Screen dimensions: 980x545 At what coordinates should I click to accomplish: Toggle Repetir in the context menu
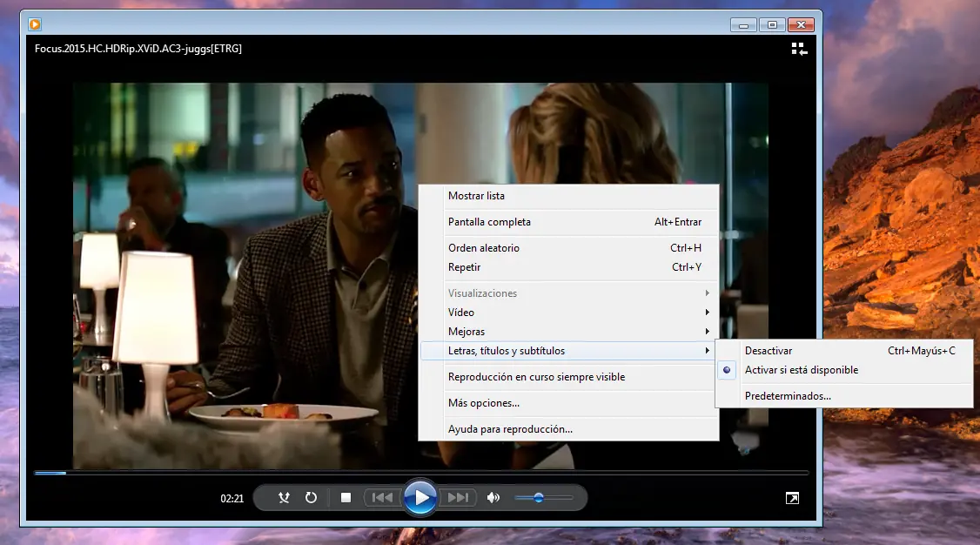[x=568, y=267]
